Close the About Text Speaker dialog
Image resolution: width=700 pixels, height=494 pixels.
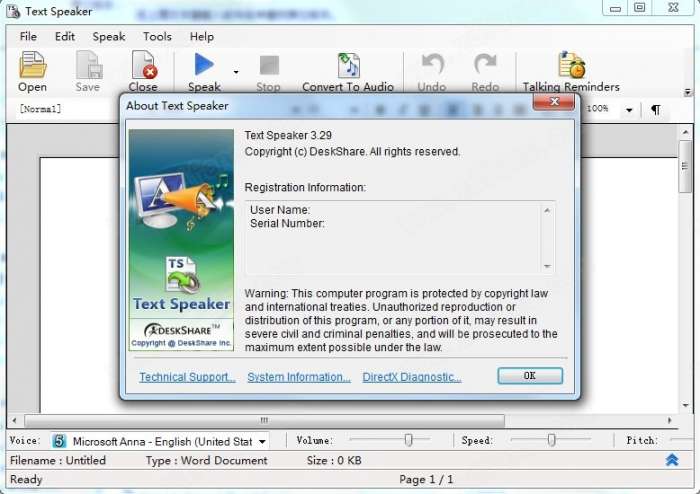(554, 102)
